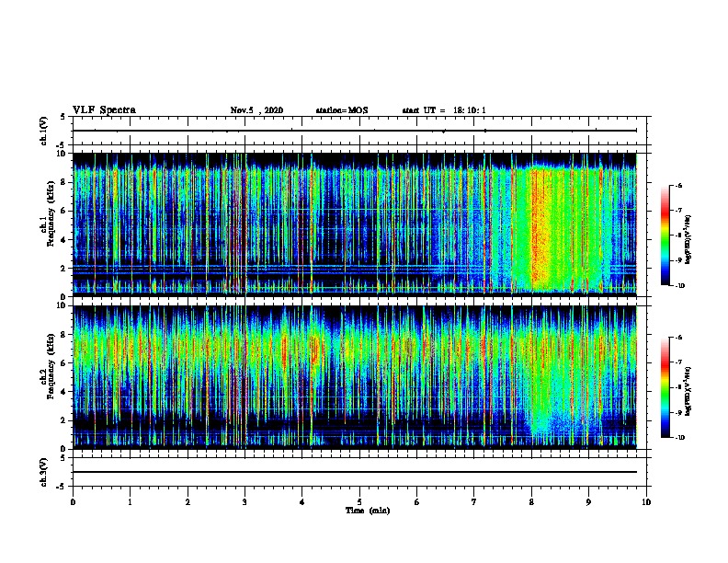
Task: Click the ch.1 voltage waveform trace
Action: coord(354,131)
